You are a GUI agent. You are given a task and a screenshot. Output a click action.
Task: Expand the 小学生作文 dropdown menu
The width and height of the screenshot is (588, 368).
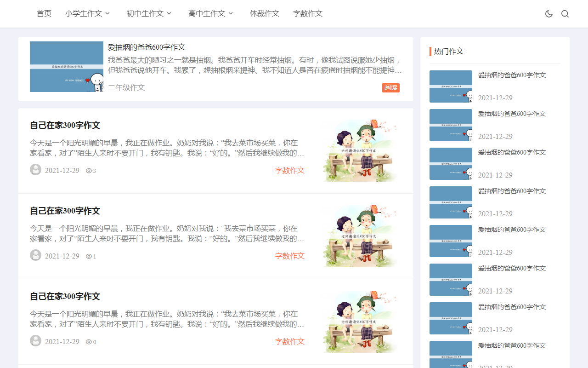(x=88, y=14)
